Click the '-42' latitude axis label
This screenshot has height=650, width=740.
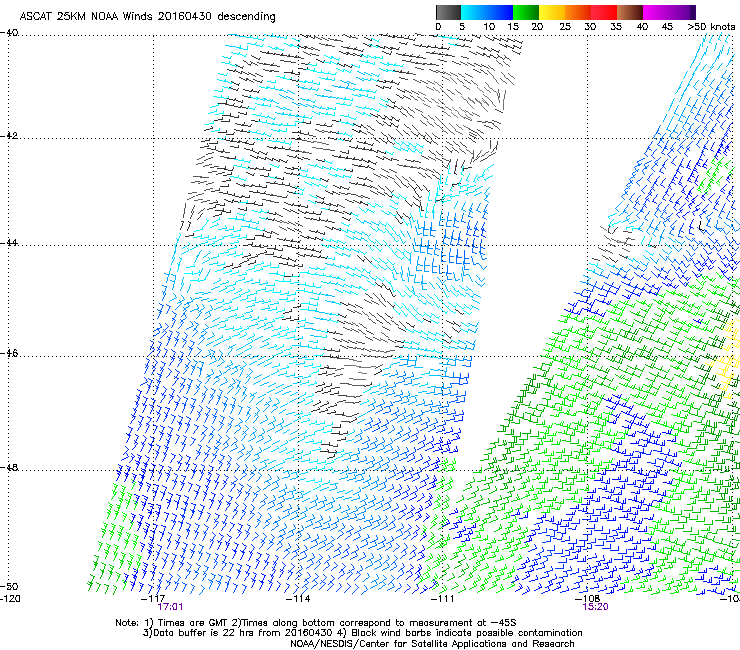9,135
